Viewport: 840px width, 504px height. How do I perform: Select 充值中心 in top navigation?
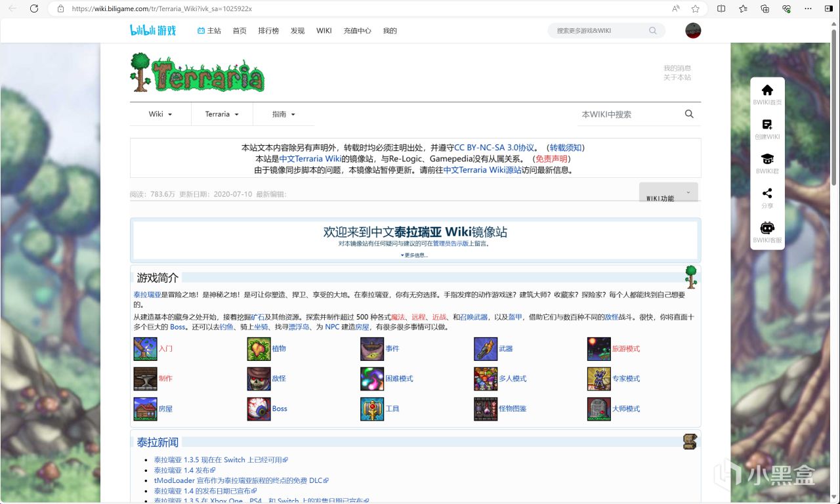pos(357,31)
